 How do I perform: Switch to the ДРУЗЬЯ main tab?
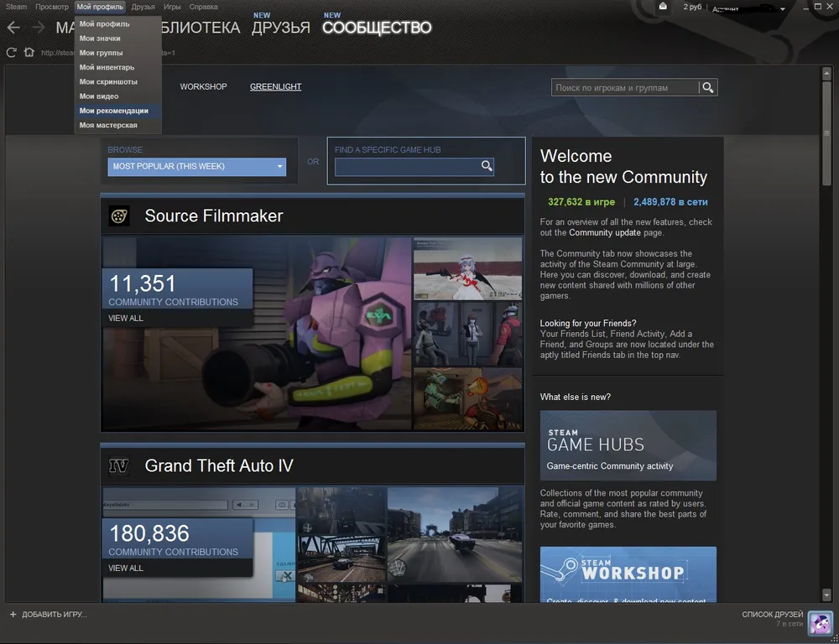coord(281,28)
